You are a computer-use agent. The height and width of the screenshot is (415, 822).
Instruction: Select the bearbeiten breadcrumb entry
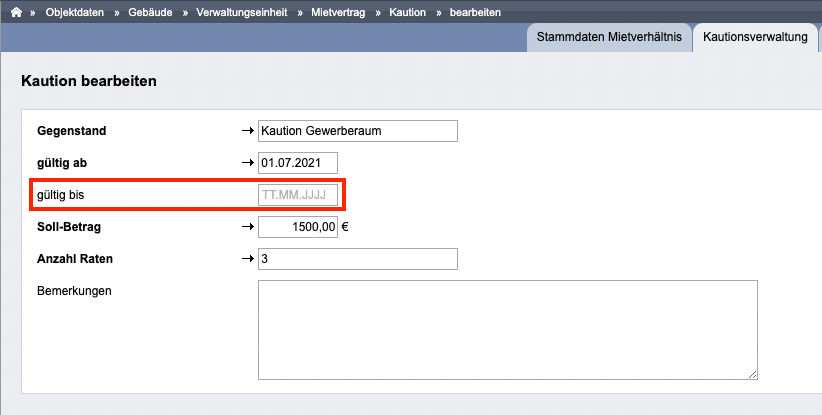pyautogui.click(x=475, y=12)
